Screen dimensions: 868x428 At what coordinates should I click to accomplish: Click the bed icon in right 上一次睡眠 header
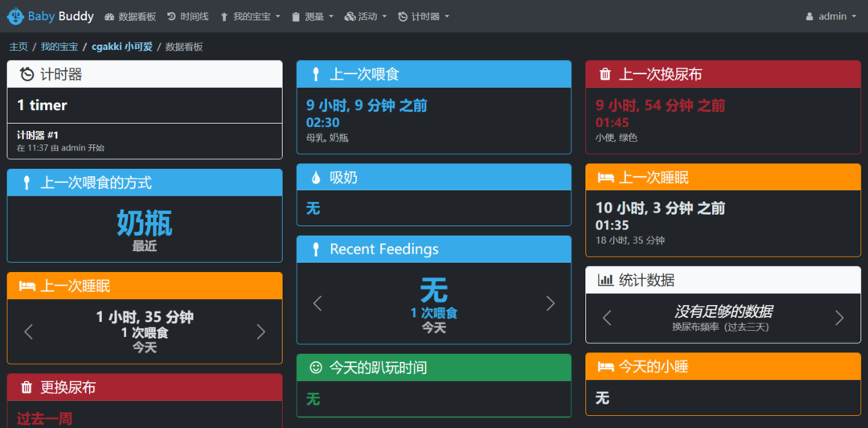pyautogui.click(x=606, y=178)
